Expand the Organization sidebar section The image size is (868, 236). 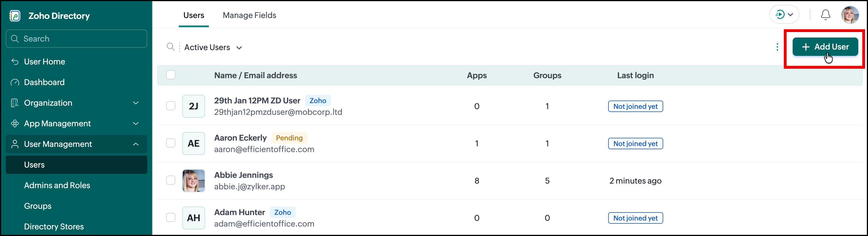click(x=76, y=103)
